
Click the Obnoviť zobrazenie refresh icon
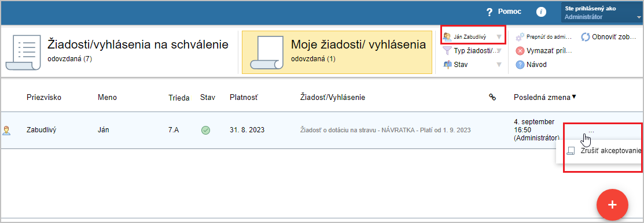[585, 37]
